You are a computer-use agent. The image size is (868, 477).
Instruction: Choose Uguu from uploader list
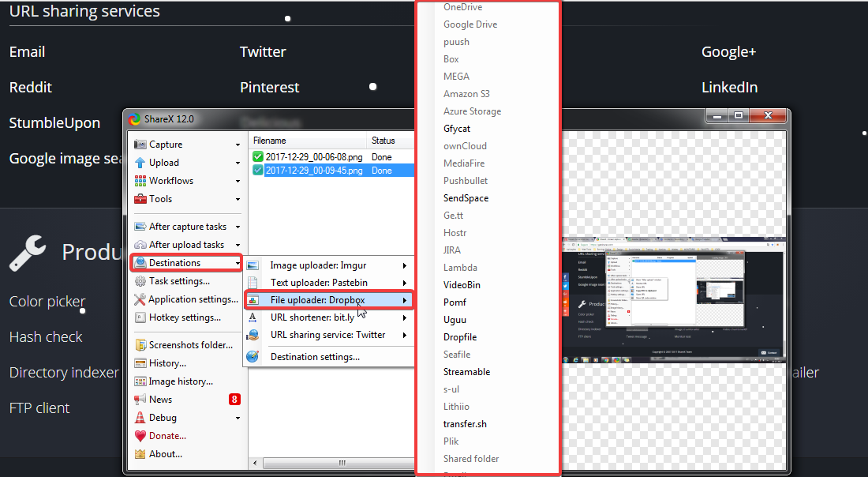[x=455, y=320]
